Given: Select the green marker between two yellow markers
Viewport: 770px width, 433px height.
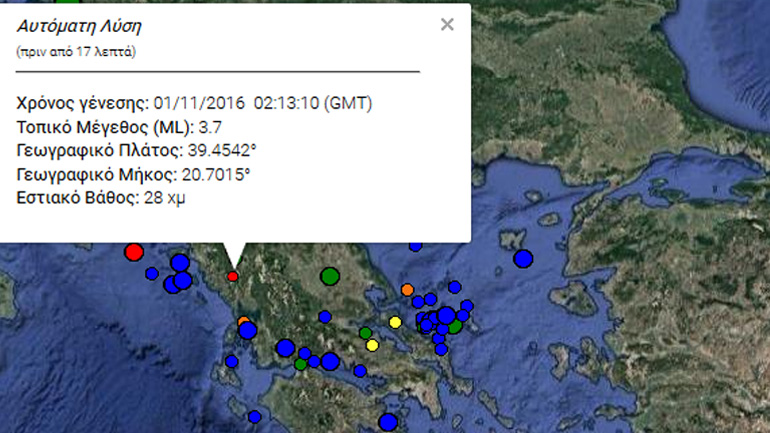Looking at the screenshot, I should [x=365, y=333].
